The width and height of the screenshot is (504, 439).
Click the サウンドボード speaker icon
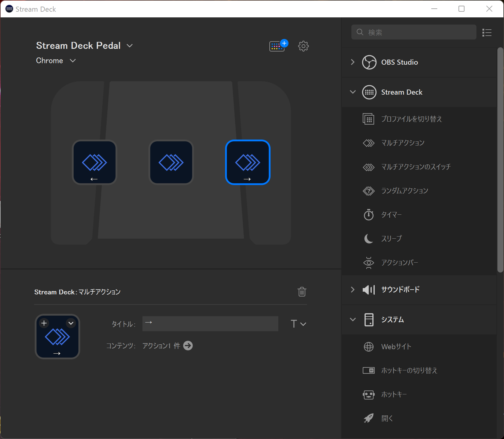(x=368, y=290)
